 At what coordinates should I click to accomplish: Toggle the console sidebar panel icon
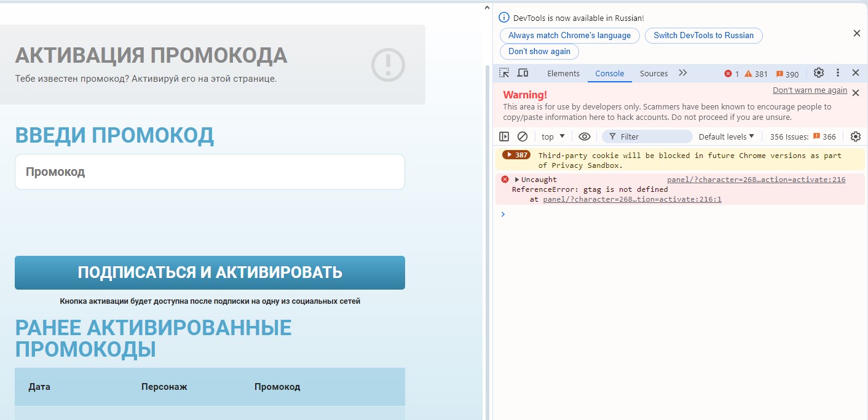(504, 137)
